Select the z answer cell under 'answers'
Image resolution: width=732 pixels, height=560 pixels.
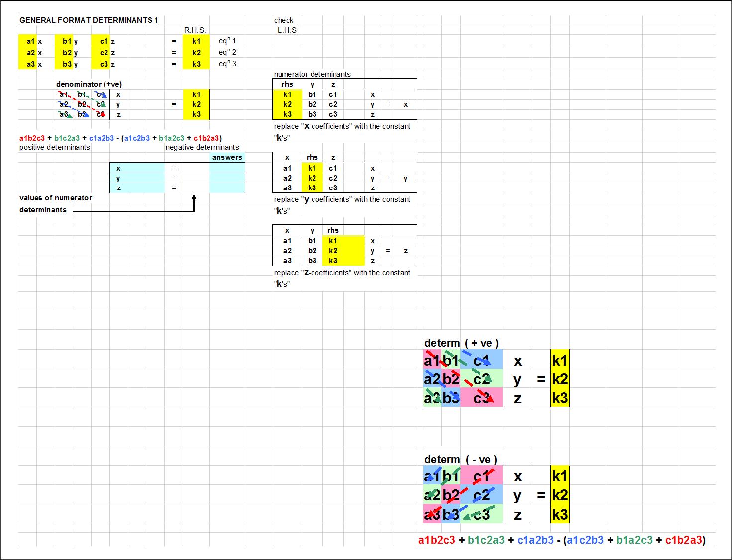pos(227,188)
